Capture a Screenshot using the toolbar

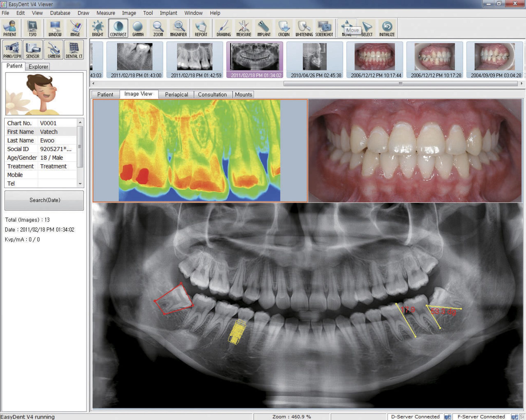point(324,28)
